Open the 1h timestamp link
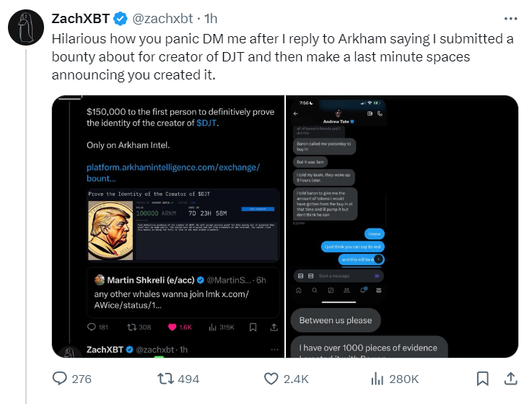Viewport: 532px width, 404px height. click(211, 18)
